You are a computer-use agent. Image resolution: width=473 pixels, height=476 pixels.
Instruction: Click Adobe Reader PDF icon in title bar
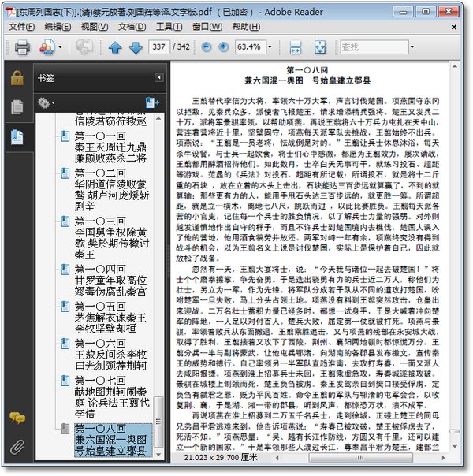10,12
